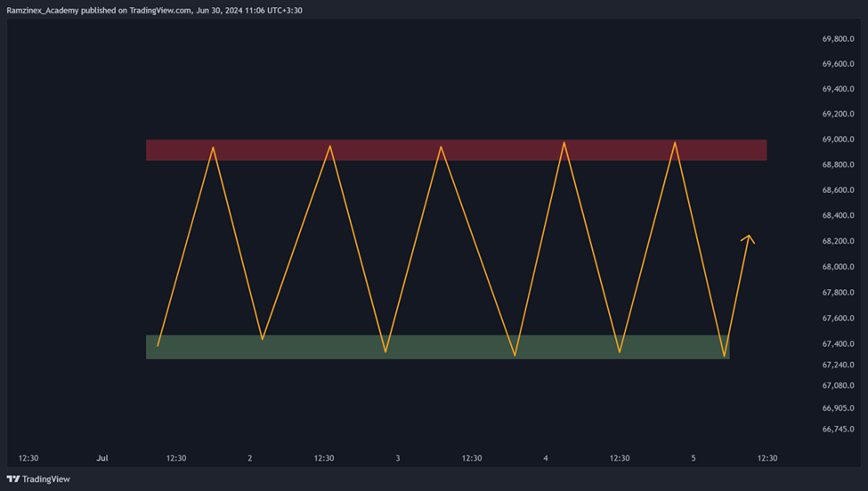Click the date label 2 on the time axis
This screenshot has height=491, width=868.
point(249,458)
